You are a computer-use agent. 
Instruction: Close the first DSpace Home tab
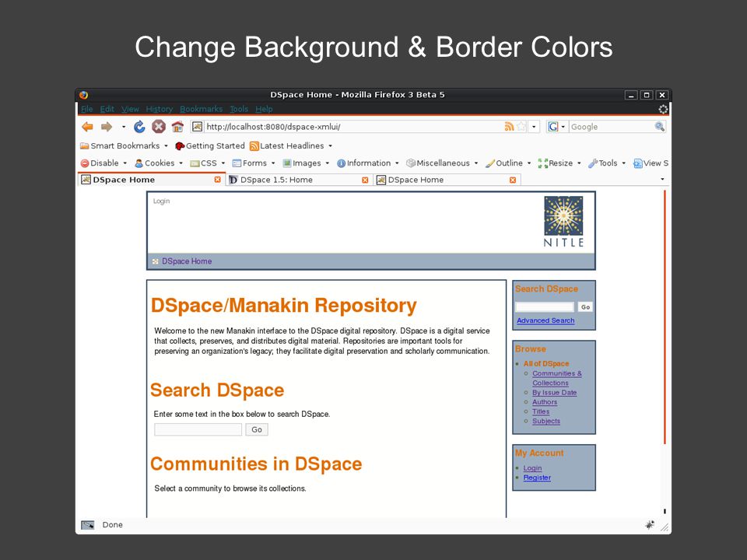click(x=217, y=180)
